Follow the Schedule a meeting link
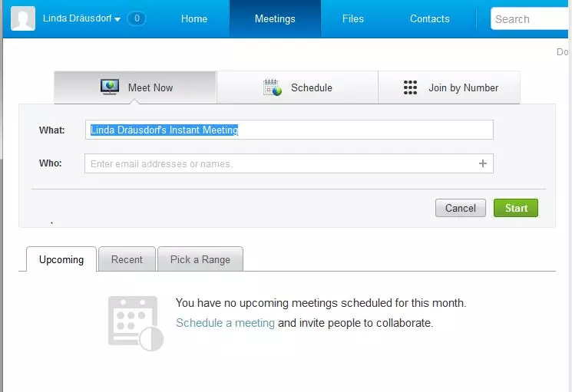 (225, 323)
